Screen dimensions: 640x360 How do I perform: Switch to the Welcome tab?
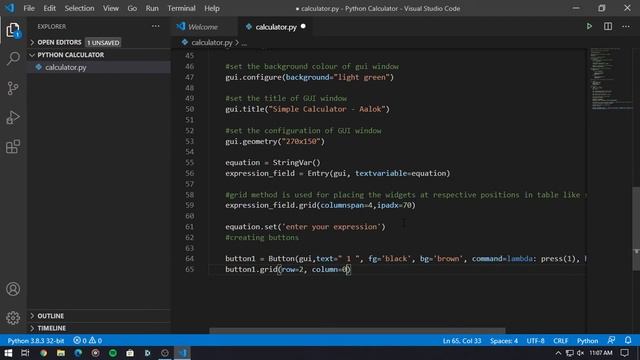[x=203, y=27]
